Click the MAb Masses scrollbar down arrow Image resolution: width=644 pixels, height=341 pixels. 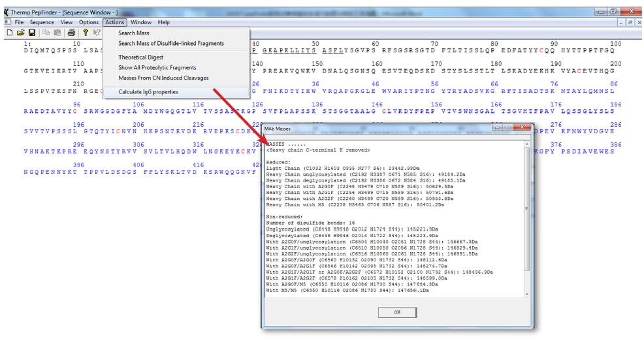(x=526, y=294)
